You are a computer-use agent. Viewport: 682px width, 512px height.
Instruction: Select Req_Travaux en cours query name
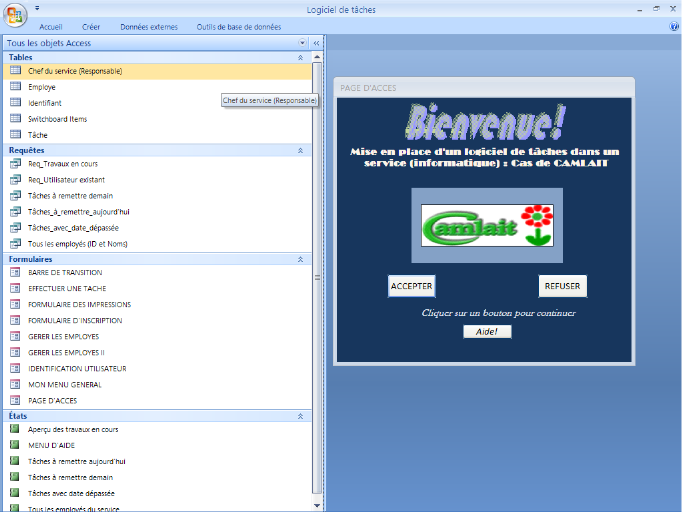pos(63,164)
